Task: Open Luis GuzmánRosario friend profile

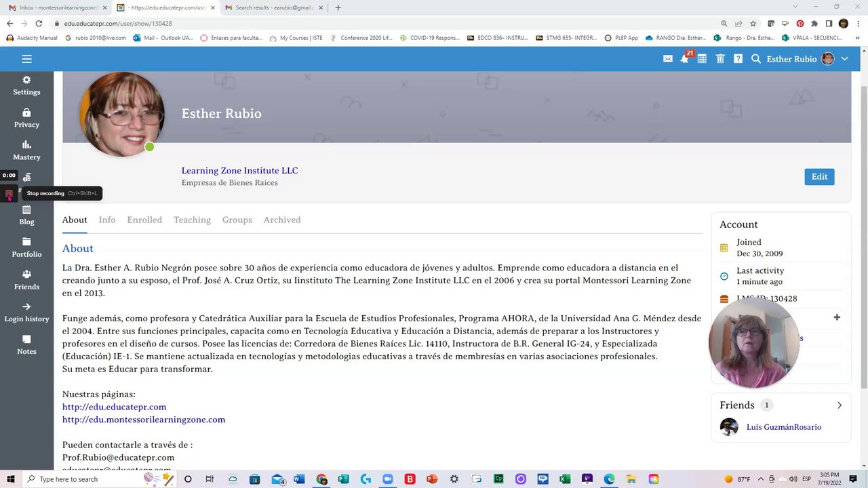Action: pyautogui.click(x=783, y=427)
